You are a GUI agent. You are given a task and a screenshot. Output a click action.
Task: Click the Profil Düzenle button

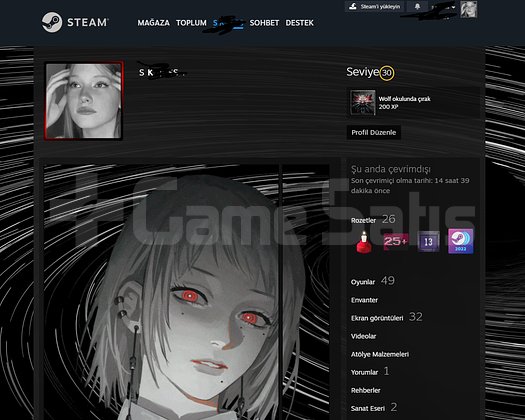374,132
